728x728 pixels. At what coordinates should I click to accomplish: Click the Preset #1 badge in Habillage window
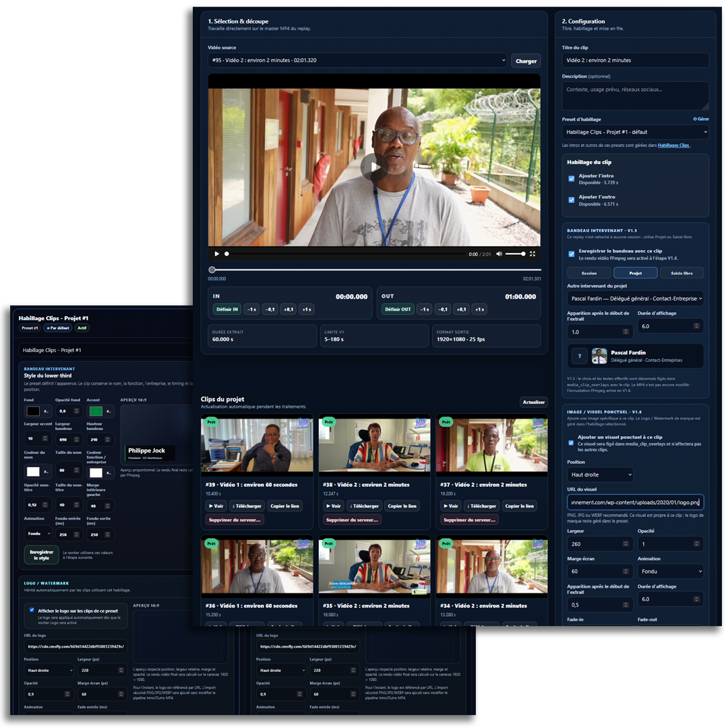pos(30,328)
